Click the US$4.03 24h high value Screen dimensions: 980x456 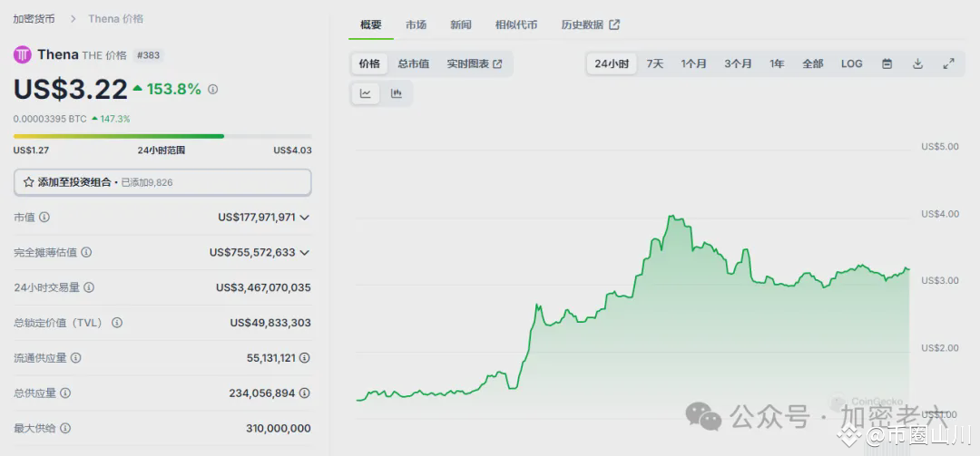(292, 150)
